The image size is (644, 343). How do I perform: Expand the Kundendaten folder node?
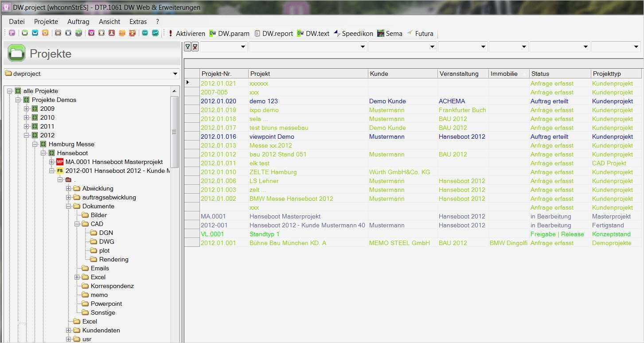point(69,330)
